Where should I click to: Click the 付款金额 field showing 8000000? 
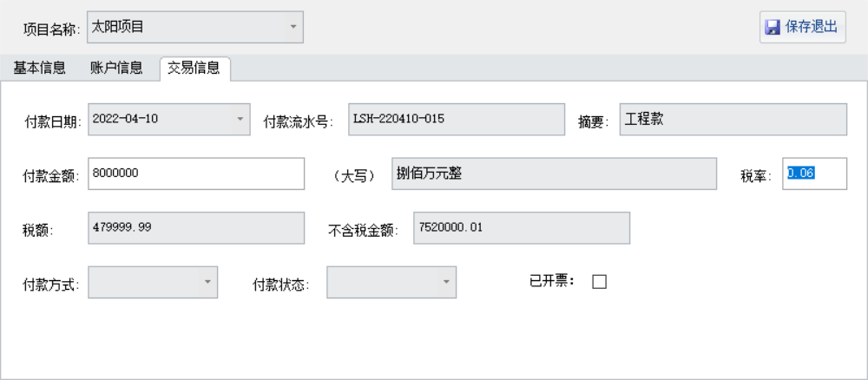pos(195,174)
